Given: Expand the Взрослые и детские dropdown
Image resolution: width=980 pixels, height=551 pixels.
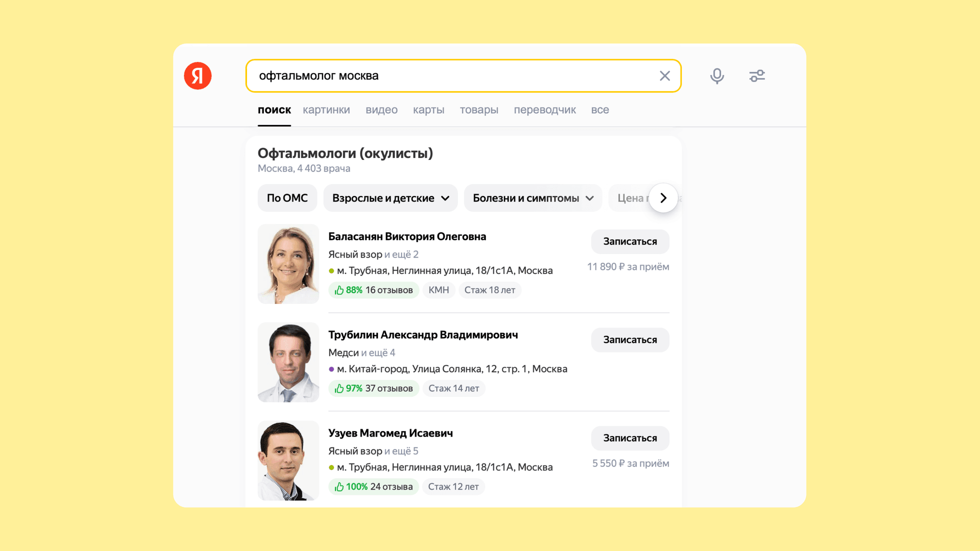Looking at the screenshot, I should pyautogui.click(x=390, y=198).
